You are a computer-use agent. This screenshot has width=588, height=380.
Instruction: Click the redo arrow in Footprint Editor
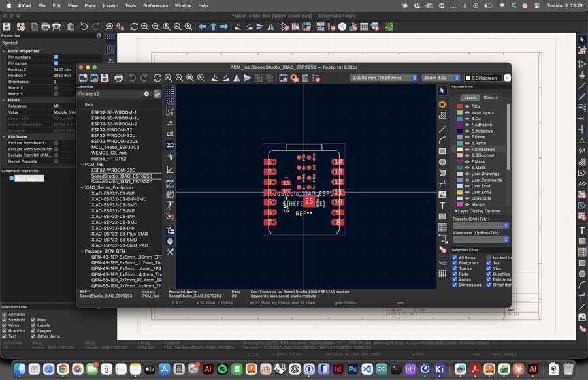tap(144, 78)
